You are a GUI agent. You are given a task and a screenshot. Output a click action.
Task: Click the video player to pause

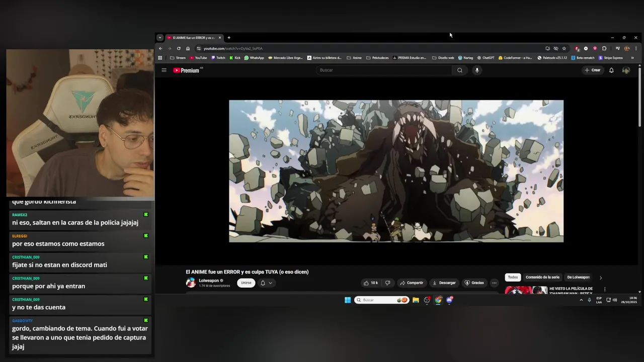(396, 171)
